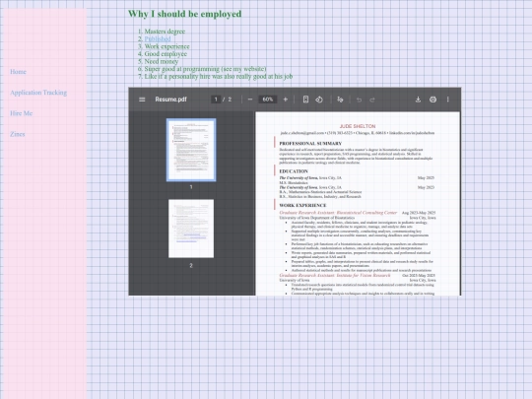Image resolution: width=532 pixels, height=399 pixels.
Task: Toggle the PDF viewer sidebar menu icon
Action: (x=142, y=100)
